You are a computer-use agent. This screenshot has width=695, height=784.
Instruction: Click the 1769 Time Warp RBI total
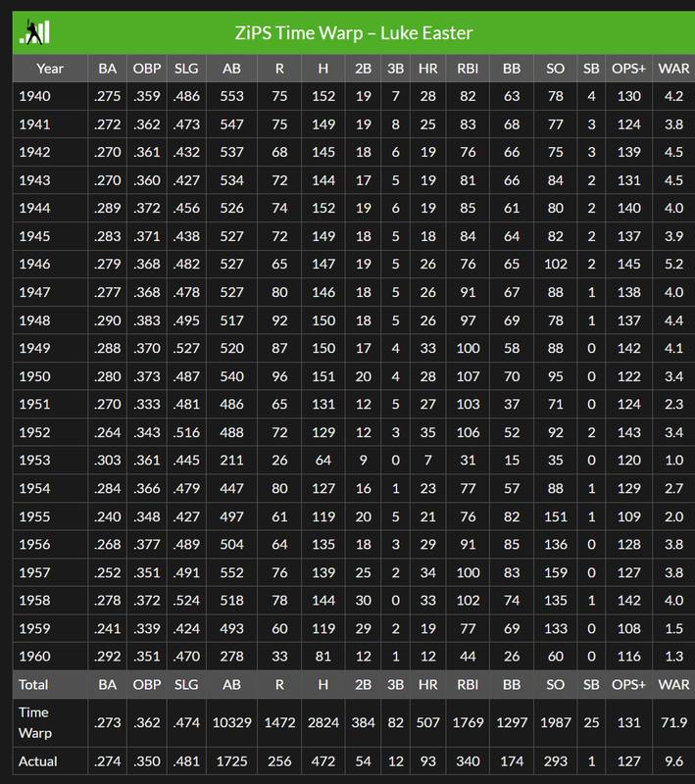pyautogui.click(x=468, y=722)
